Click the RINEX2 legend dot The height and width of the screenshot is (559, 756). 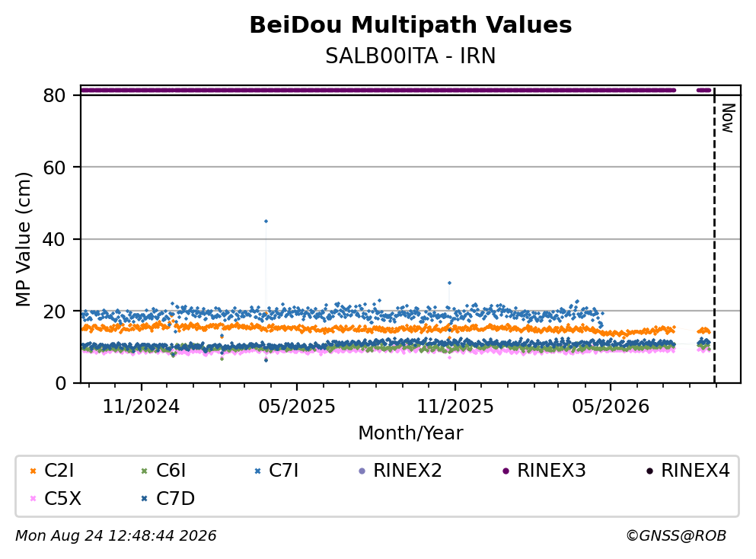362,471
